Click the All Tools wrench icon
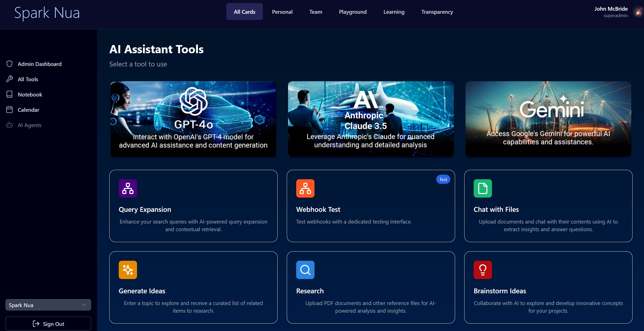Viewport: 644px width, 331px height. point(9,79)
